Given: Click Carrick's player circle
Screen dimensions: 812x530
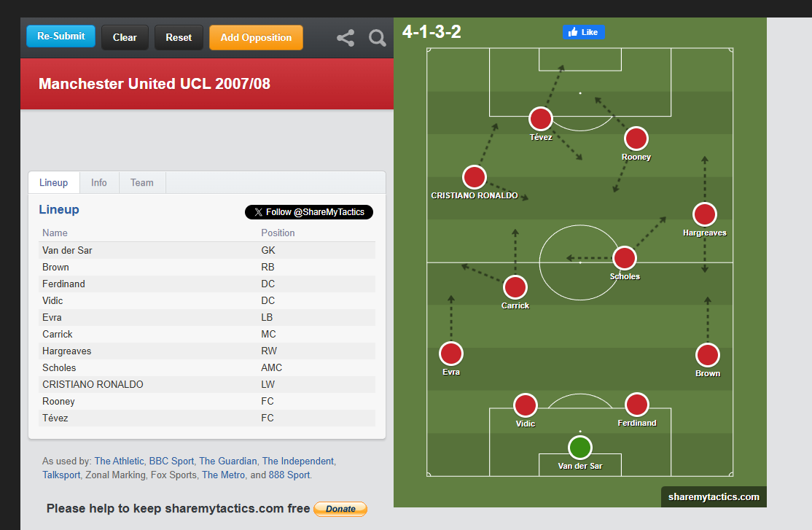Looking at the screenshot, I should 515,287.
